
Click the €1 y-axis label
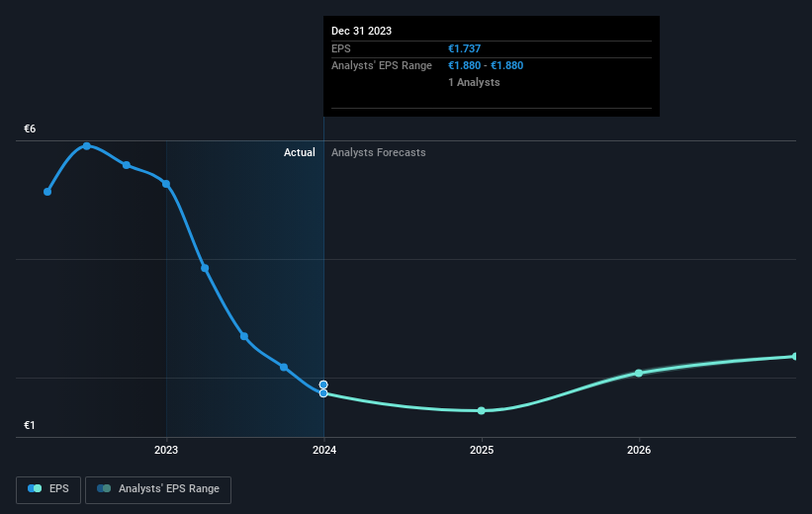30,425
